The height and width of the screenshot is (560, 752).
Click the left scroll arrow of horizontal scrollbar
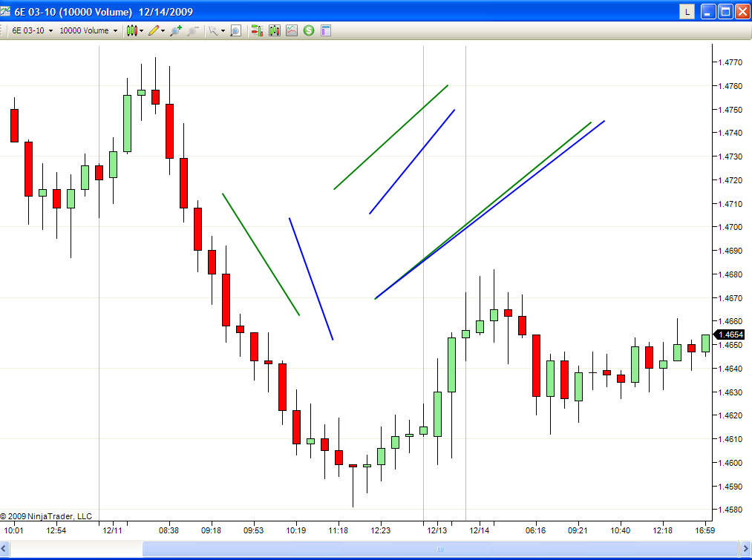tap(4, 549)
